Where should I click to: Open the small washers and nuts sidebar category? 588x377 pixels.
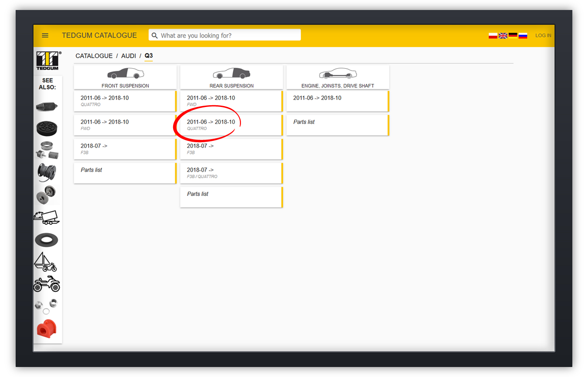[47, 306]
